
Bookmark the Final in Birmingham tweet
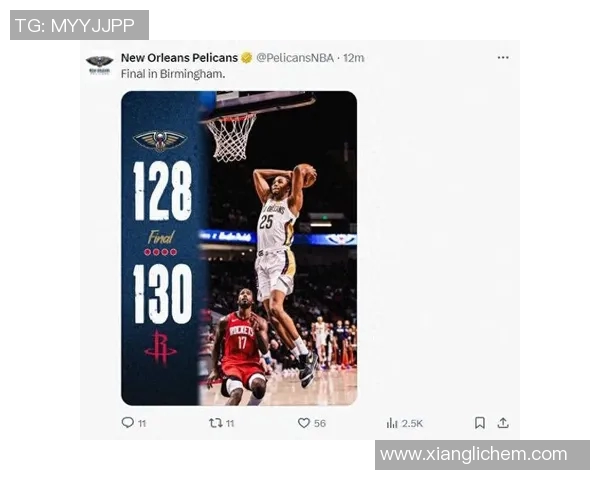[x=480, y=423]
